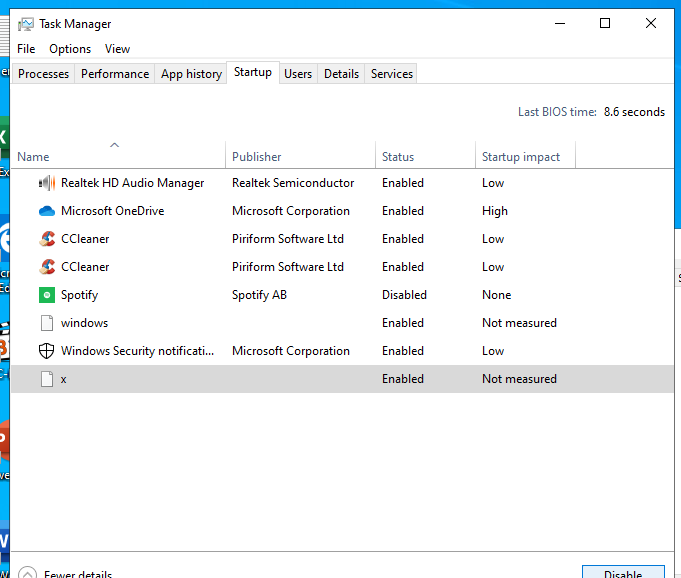The height and width of the screenshot is (578, 681).
Task: Select the x entry name
Action: (63, 380)
